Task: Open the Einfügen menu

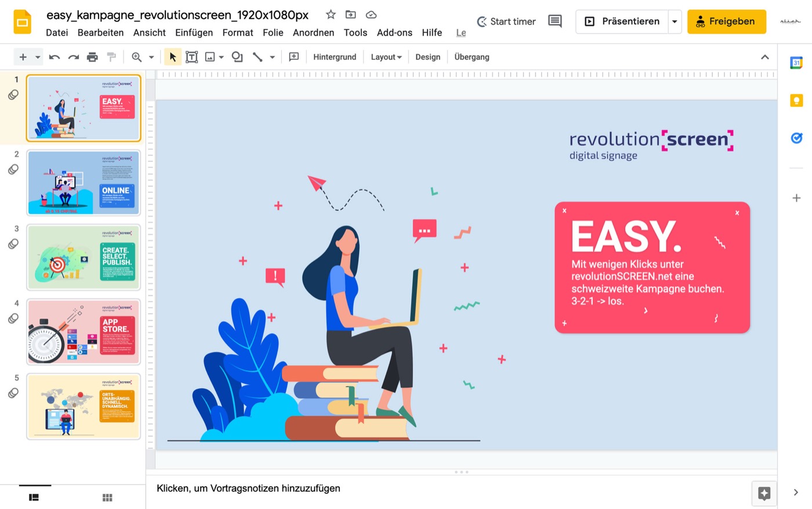Action: click(x=194, y=33)
